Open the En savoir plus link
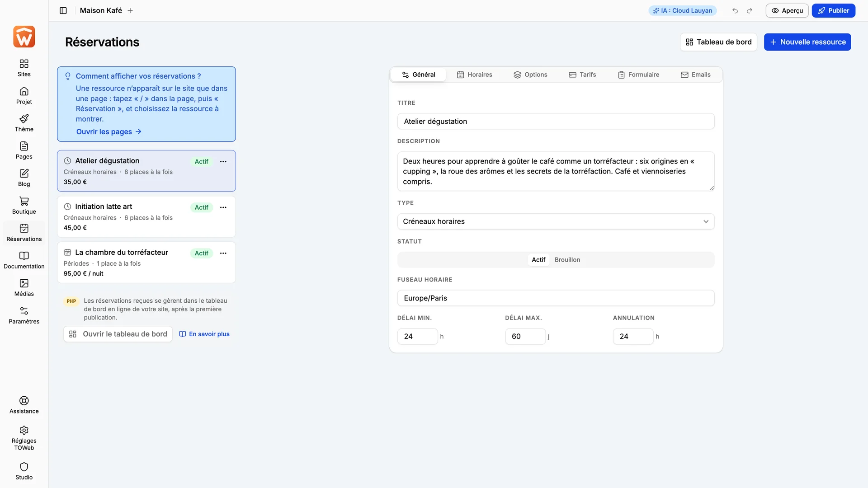Viewport: 868px width, 488px height. [x=204, y=334]
